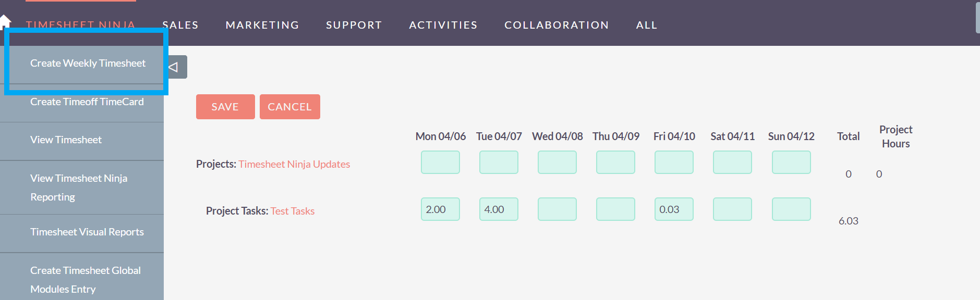Image resolution: width=980 pixels, height=300 pixels.
Task: Cancel the timesheet edit
Action: (x=290, y=107)
